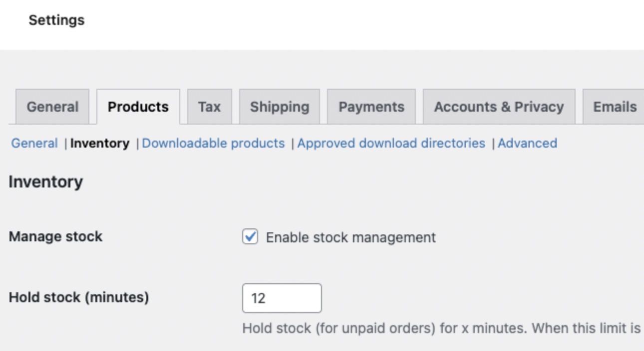644x351 pixels.
Task: Uncheck the Enable stock management checkbox
Action: [x=250, y=237]
